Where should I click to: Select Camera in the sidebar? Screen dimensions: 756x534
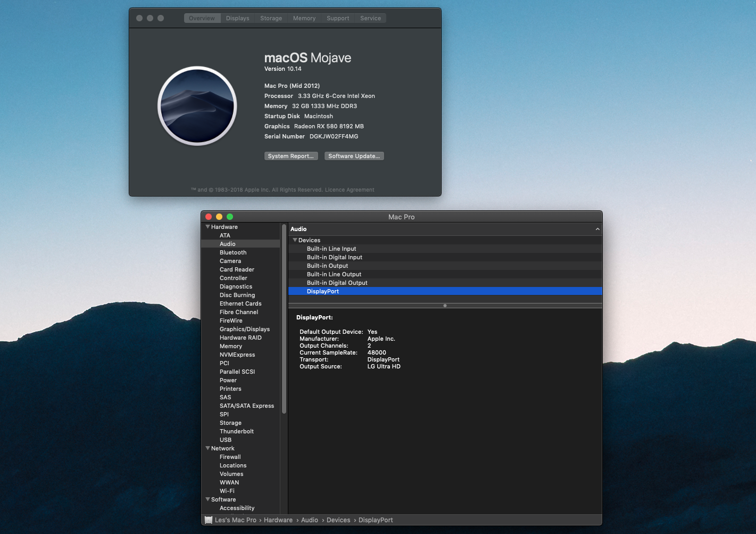click(x=240, y=261)
